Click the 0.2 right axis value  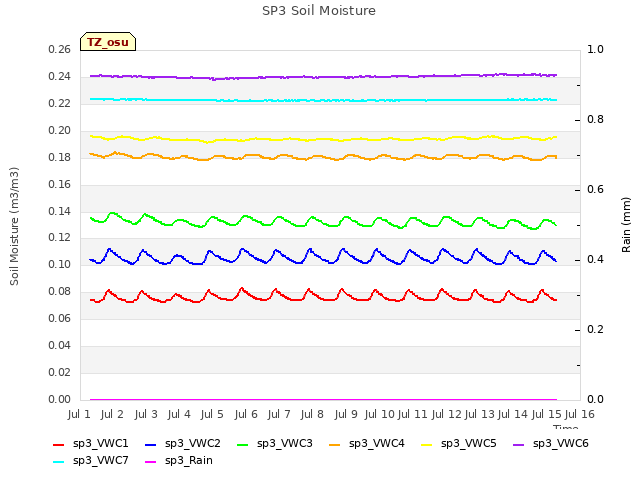595,330
